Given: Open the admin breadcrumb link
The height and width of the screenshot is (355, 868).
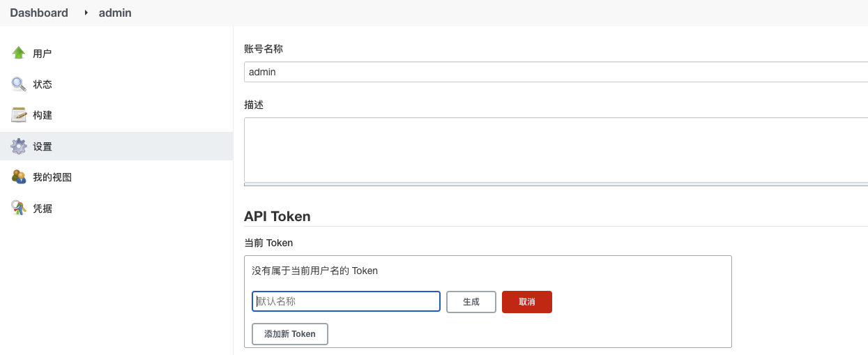Looking at the screenshot, I should coord(115,13).
